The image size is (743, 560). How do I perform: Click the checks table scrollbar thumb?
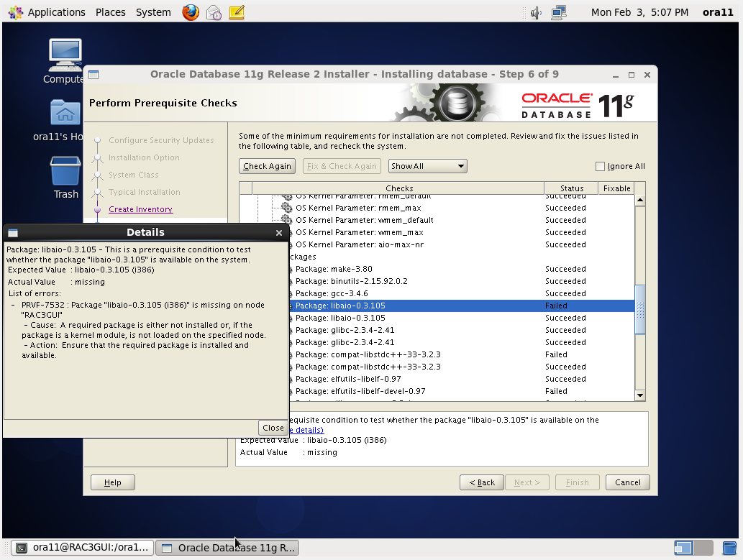click(x=640, y=309)
